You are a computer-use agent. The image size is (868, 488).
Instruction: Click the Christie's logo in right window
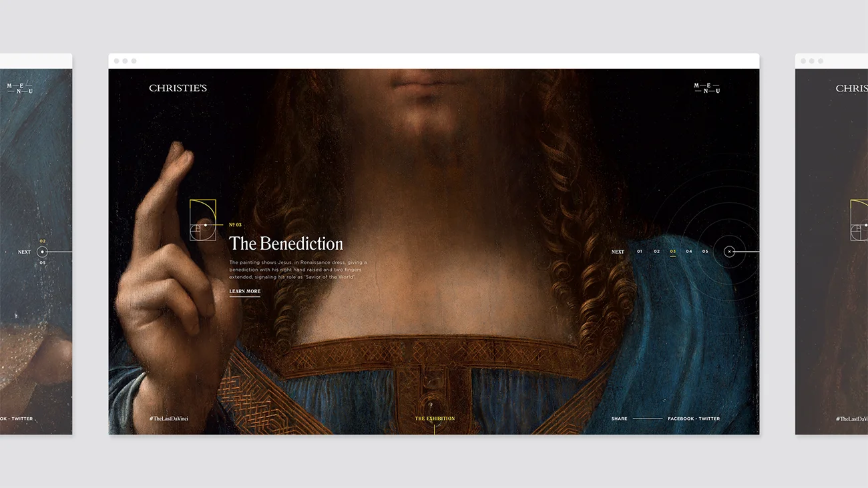851,88
